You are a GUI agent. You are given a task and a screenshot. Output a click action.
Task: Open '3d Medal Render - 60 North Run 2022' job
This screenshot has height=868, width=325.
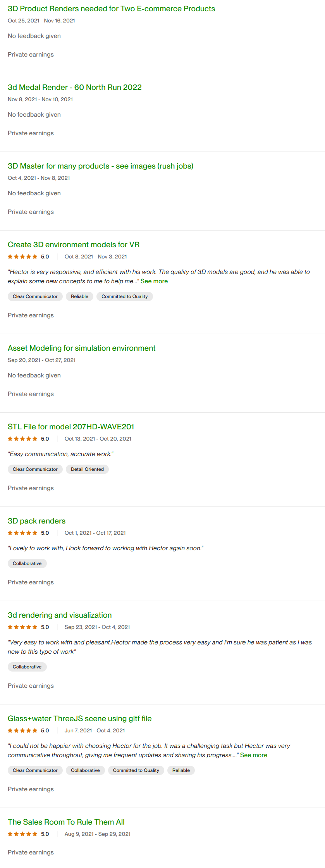(x=74, y=87)
